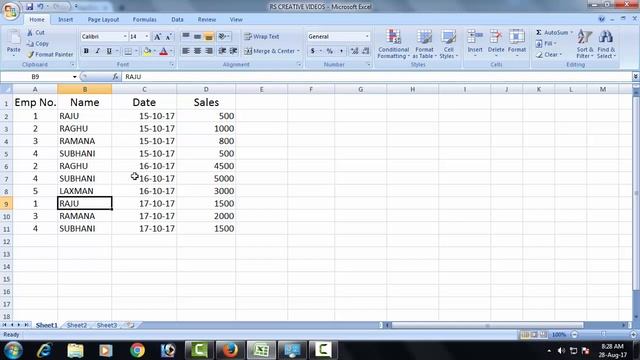This screenshot has height=360, width=640.
Task: Open the borders dropdown
Action: tap(136, 51)
